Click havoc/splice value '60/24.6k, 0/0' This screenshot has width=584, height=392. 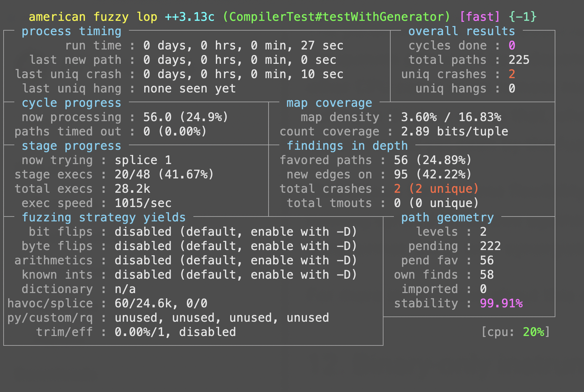[x=161, y=303]
